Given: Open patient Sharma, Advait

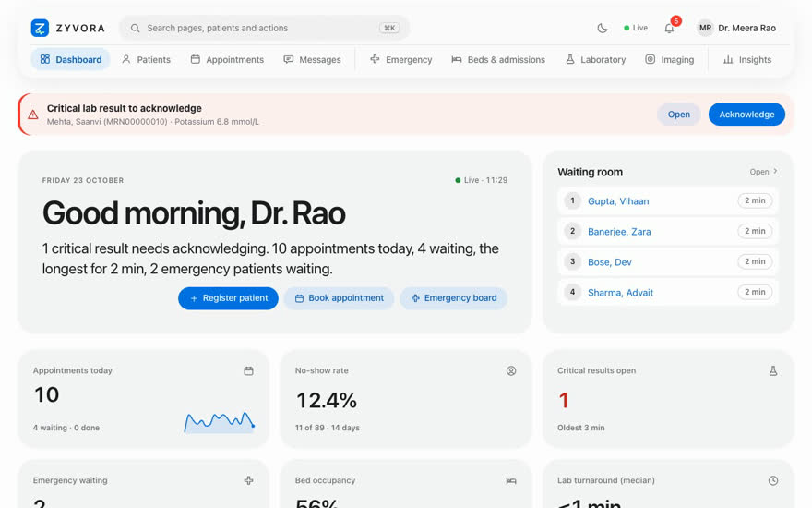Looking at the screenshot, I should (x=620, y=293).
